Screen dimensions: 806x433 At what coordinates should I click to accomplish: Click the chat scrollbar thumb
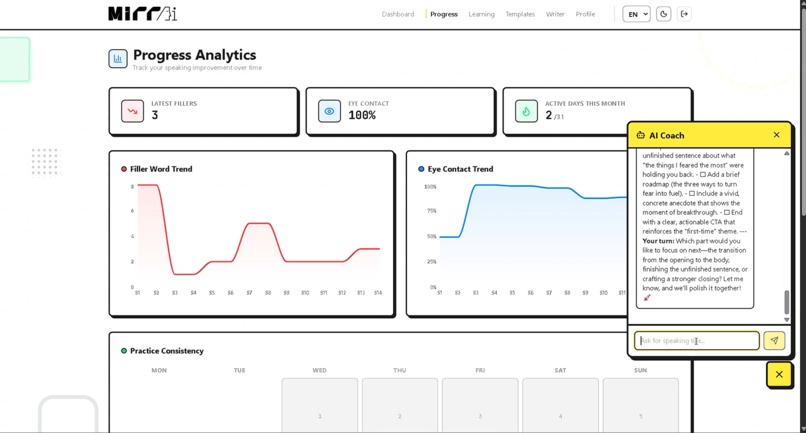click(786, 302)
